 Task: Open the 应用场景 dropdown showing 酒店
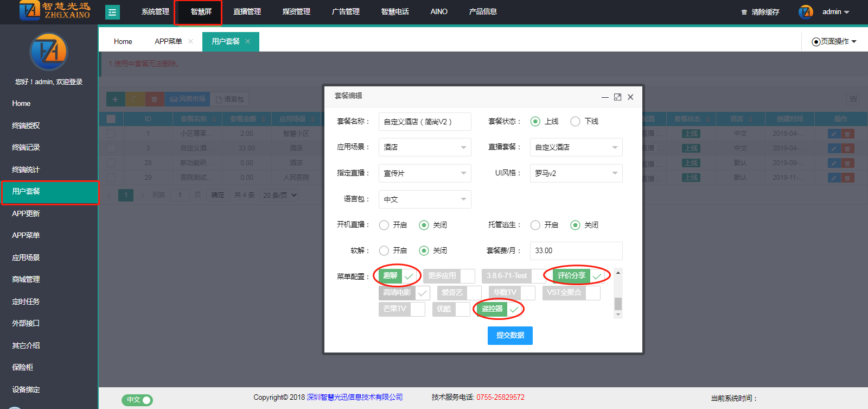tap(424, 147)
